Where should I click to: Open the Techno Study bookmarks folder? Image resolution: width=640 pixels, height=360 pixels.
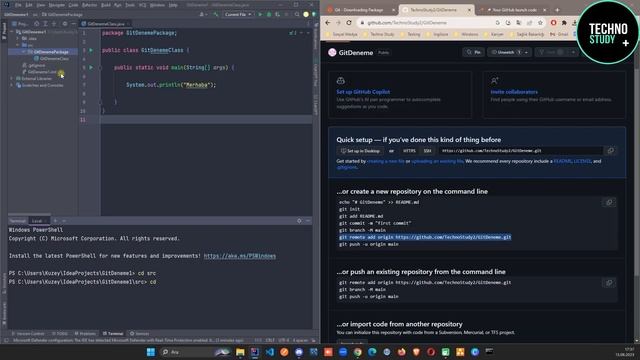click(x=378, y=34)
